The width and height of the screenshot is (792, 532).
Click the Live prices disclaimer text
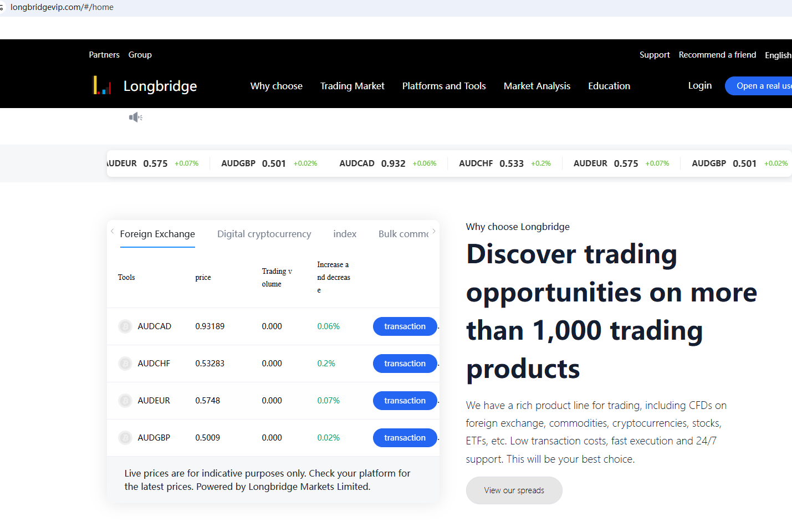[268, 480]
